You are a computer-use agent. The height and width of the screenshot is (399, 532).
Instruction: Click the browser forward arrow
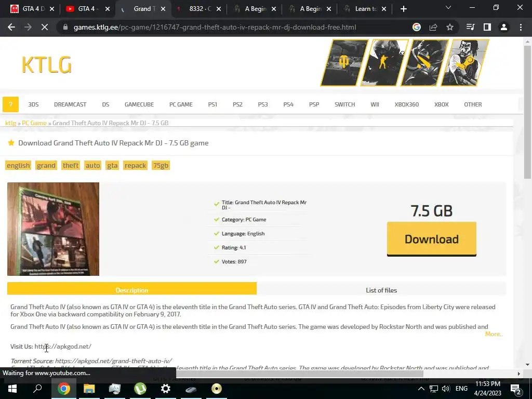[28, 27]
